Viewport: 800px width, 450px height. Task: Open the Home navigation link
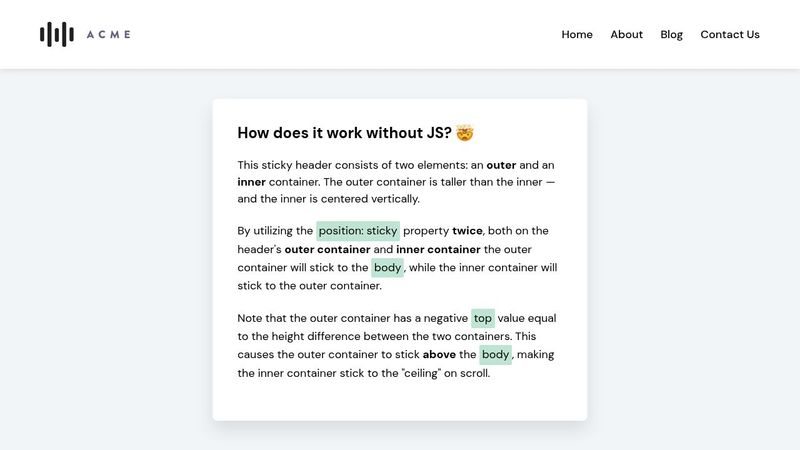577,34
